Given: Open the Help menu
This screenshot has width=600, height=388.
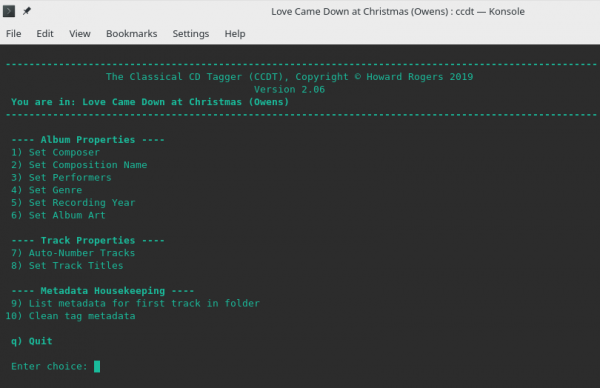Looking at the screenshot, I should tap(235, 34).
